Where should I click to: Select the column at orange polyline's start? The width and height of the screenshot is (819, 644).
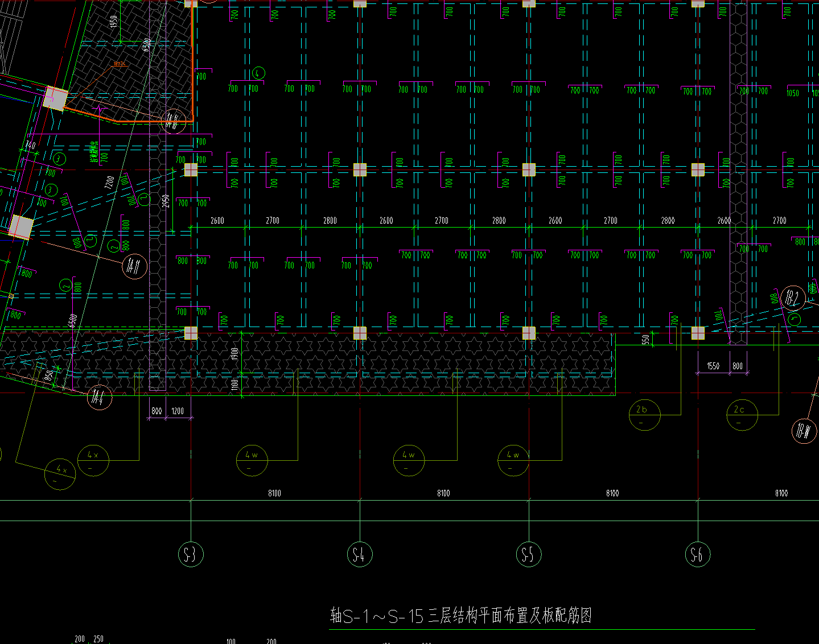coord(56,98)
